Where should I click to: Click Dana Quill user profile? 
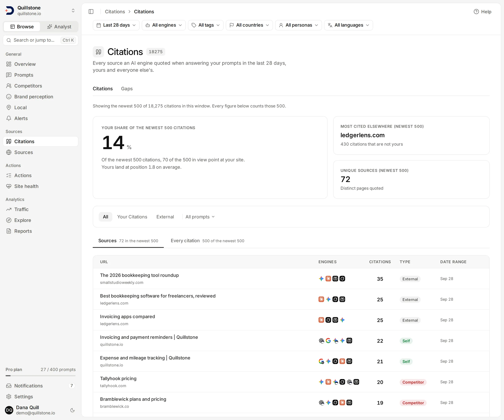35,410
